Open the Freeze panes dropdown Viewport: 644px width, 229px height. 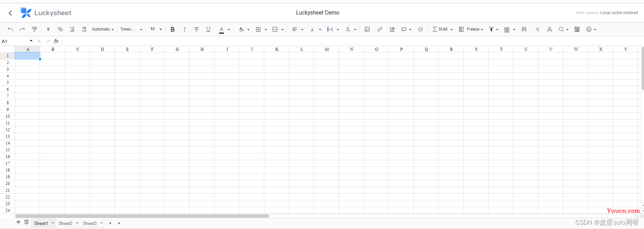point(471,29)
